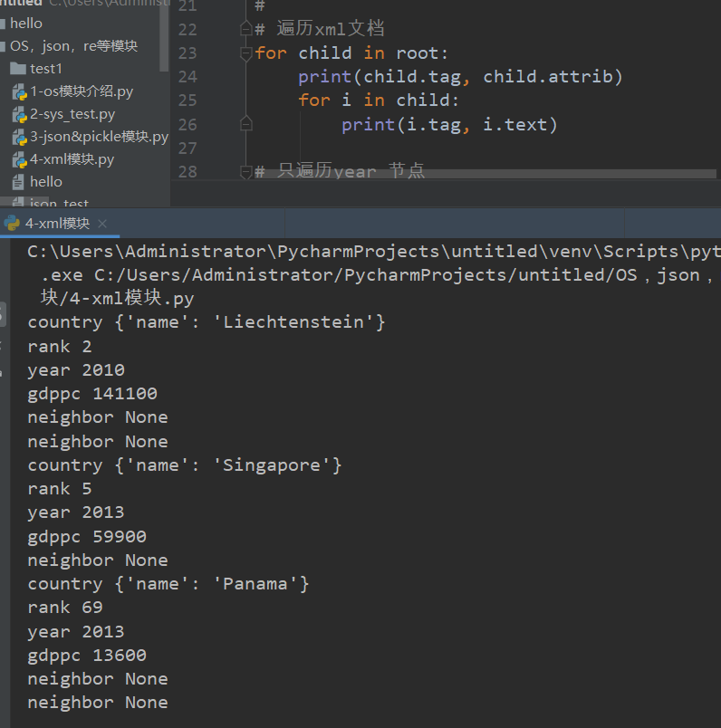Click the test1 folder icon
The width and height of the screenshot is (721, 728).
[x=17, y=69]
